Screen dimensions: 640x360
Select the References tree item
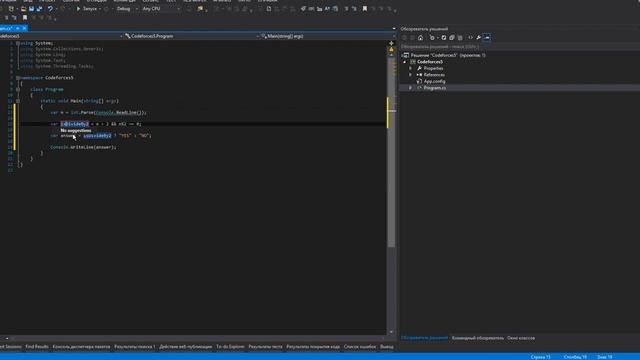pyautogui.click(x=434, y=75)
